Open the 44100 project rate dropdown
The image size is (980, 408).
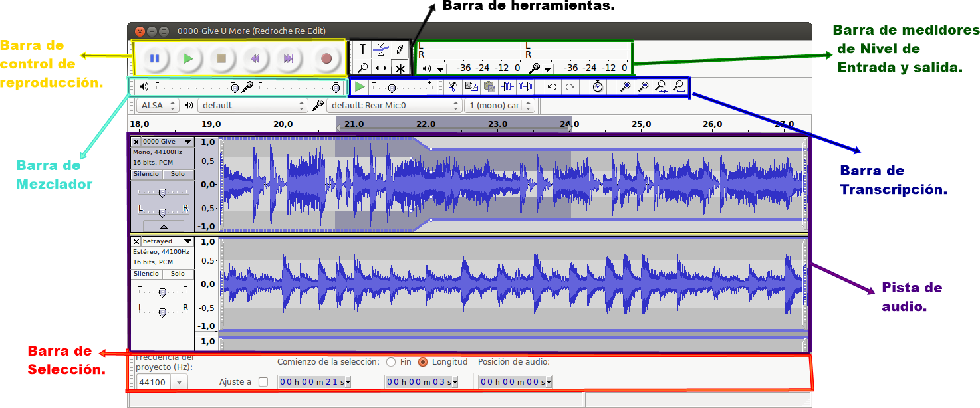[178, 381]
